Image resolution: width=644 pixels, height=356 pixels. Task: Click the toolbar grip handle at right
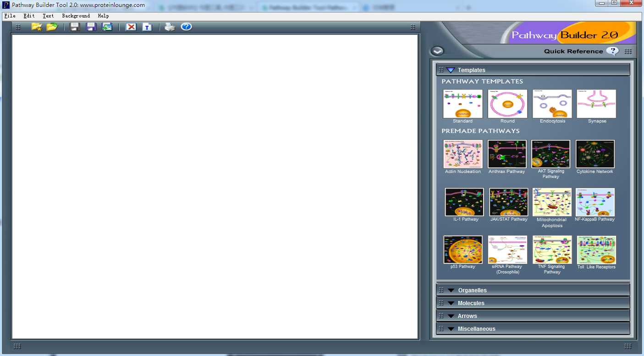tap(413, 27)
